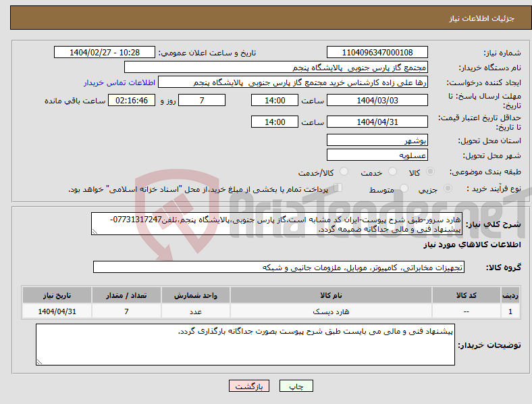532x404 pixels.
Task: Click the response deadline date 1404/03/03
Action: (377, 101)
